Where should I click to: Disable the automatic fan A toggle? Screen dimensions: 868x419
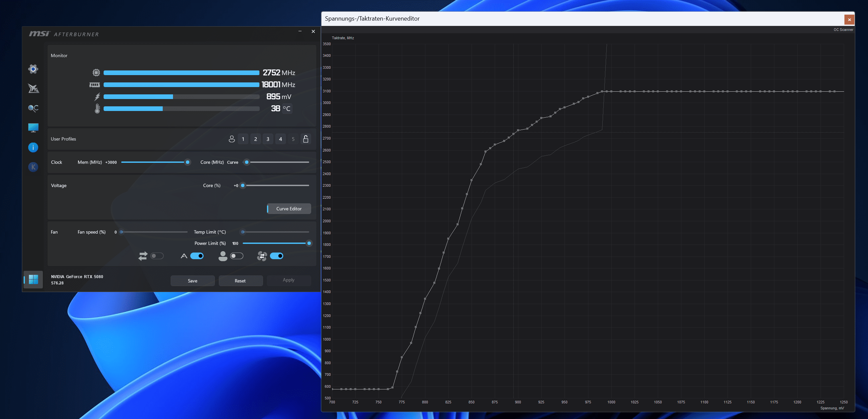pos(197,256)
